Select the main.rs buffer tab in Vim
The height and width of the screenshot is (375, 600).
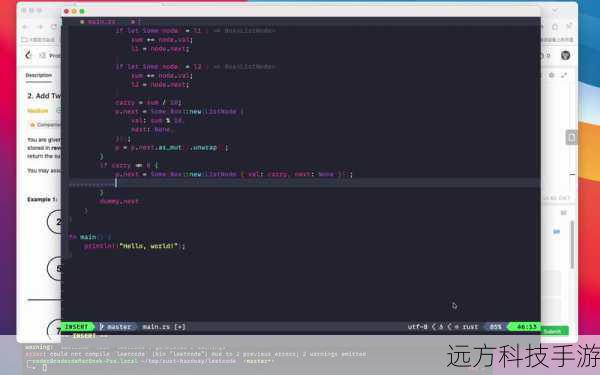point(101,22)
